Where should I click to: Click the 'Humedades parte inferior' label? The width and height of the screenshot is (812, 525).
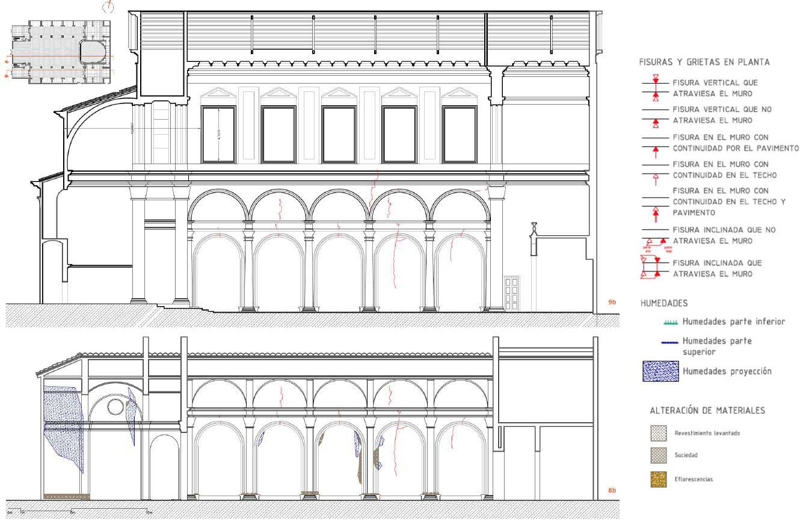pos(734,322)
